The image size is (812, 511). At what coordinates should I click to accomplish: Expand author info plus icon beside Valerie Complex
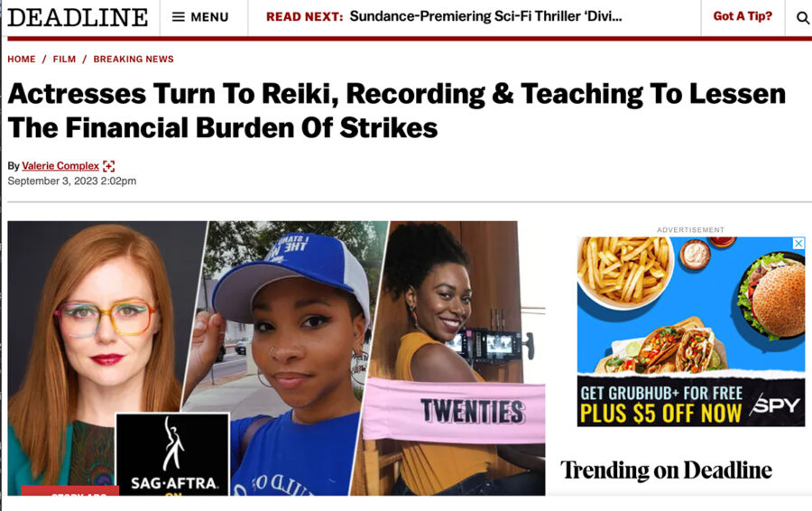pos(109,166)
